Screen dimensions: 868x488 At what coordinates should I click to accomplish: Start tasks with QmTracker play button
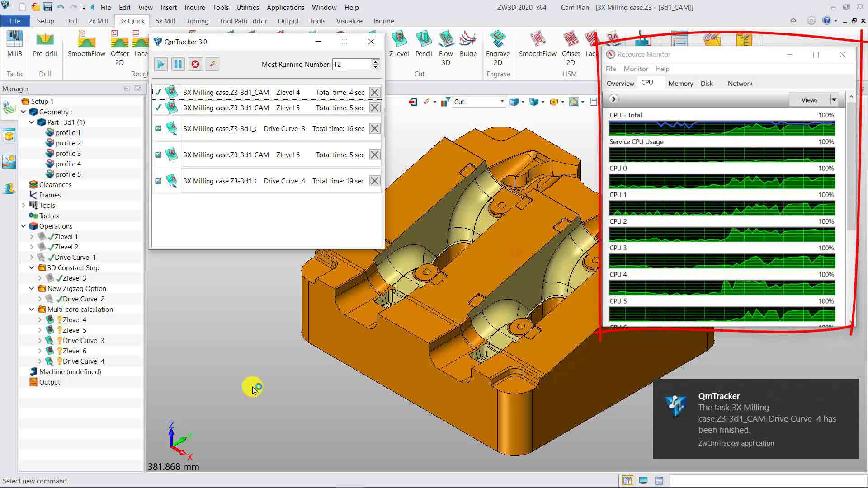click(160, 64)
